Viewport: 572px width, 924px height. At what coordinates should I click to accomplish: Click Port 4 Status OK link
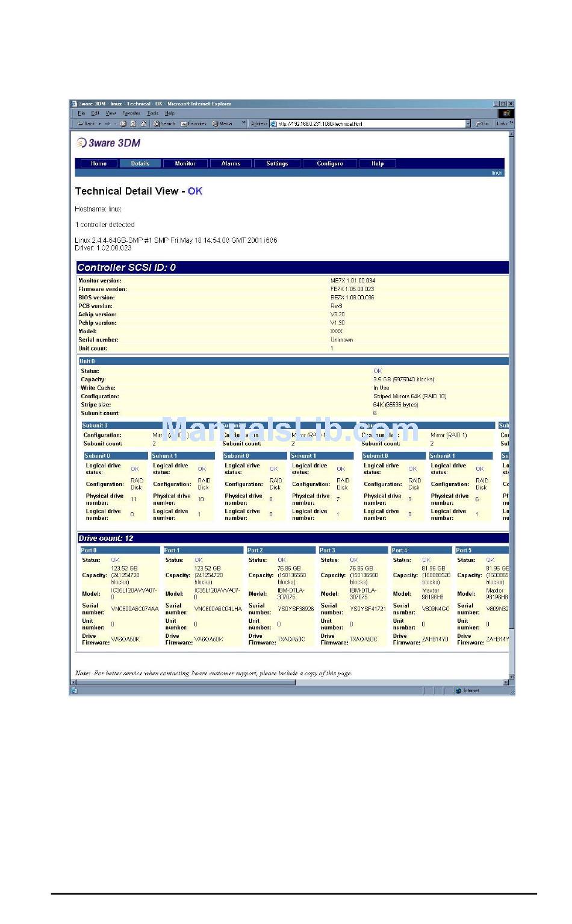[x=426, y=560]
